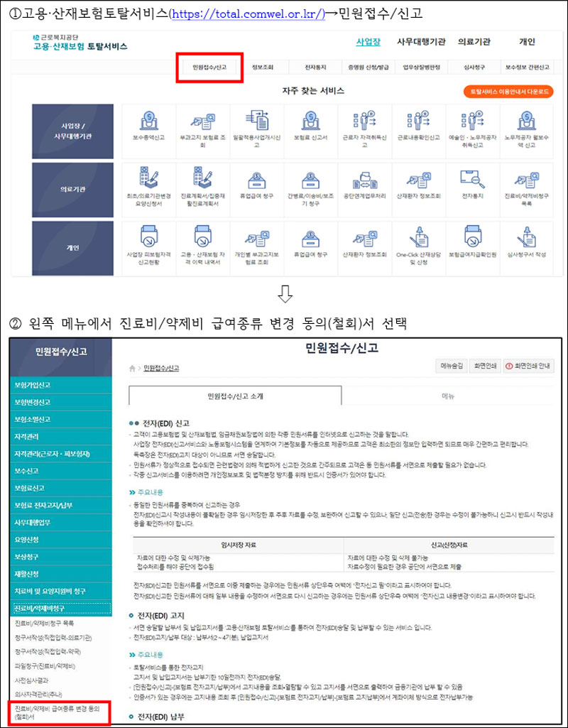Viewport: 568px width, 728px height.
Task: Select 파일청구(진료비/약제비) submenu item
Action: point(45,666)
